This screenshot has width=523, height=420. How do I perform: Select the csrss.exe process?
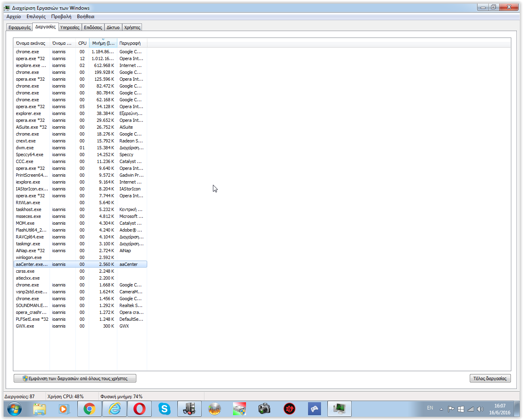pyautogui.click(x=80, y=271)
